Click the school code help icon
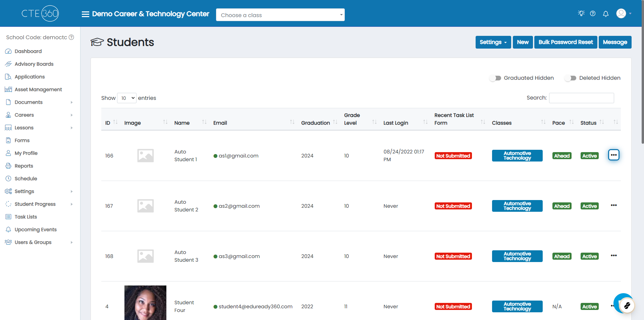 coord(71,37)
